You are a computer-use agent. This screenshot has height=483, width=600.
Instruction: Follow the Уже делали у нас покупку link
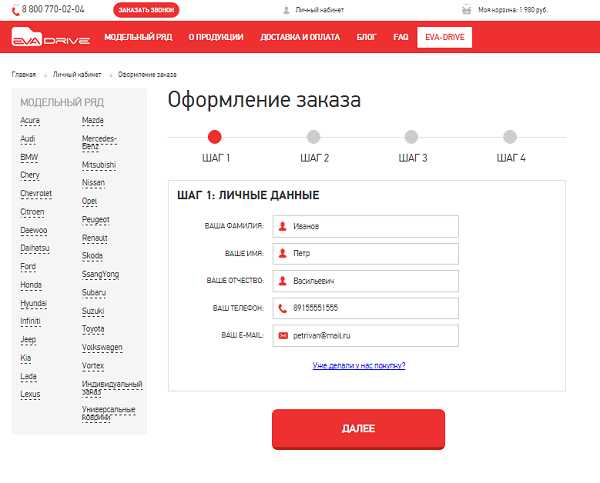[359, 366]
